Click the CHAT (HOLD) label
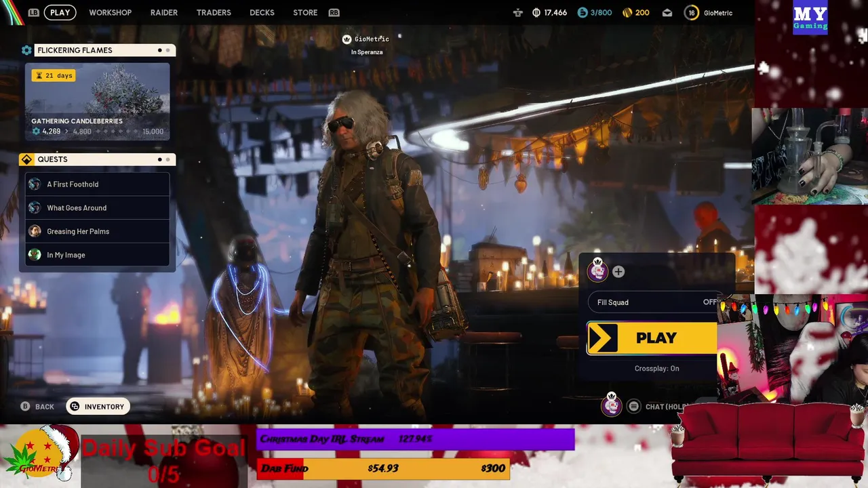This screenshot has width=868, height=488. 667,407
